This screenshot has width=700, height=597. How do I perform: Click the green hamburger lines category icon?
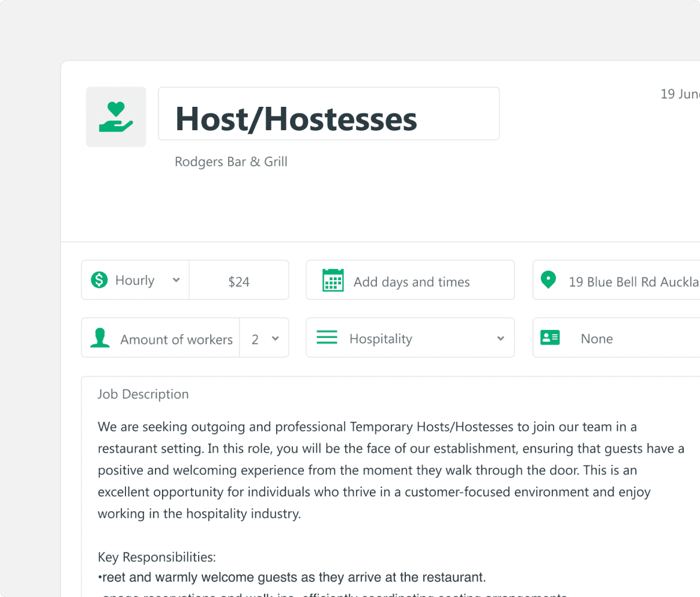(x=327, y=338)
